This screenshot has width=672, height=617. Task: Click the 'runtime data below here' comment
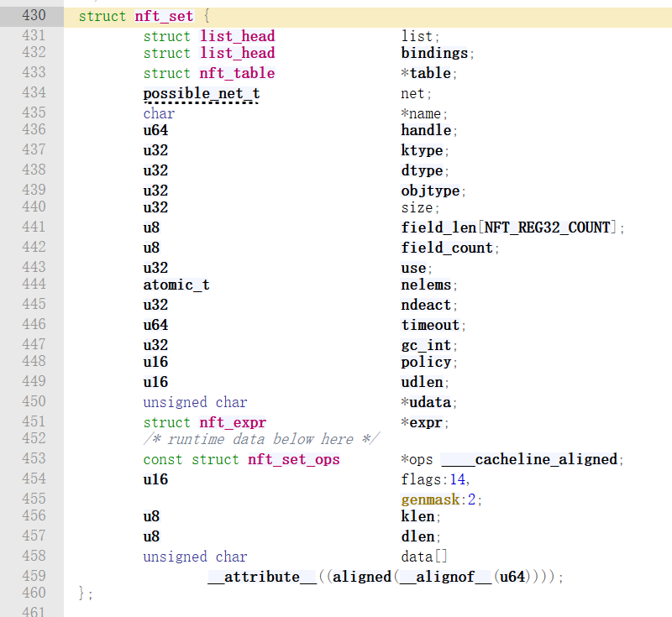tap(261, 439)
